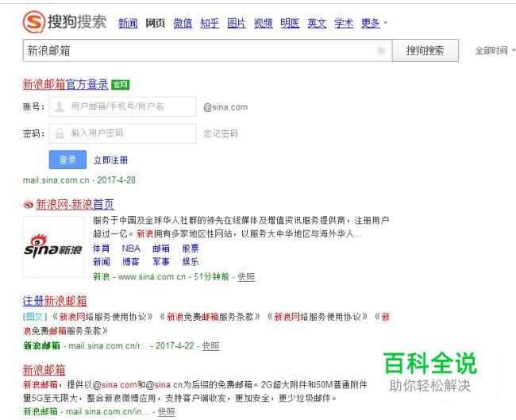
Task: Click the Sogou logo icon
Action: tap(33, 21)
